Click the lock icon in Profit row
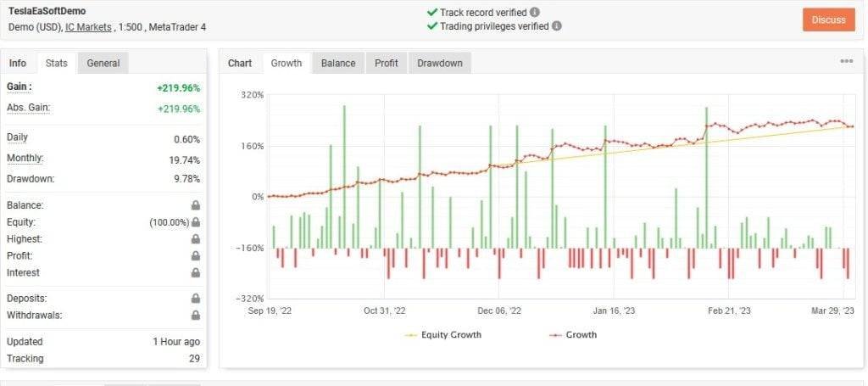Image resolution: width=868 pixels, height=386 pixels. [x=196, y=256]
